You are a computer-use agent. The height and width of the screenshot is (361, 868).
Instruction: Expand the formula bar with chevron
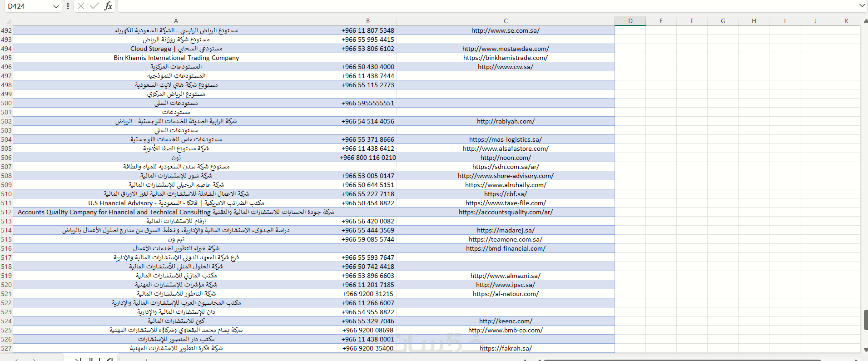point(862,6)
